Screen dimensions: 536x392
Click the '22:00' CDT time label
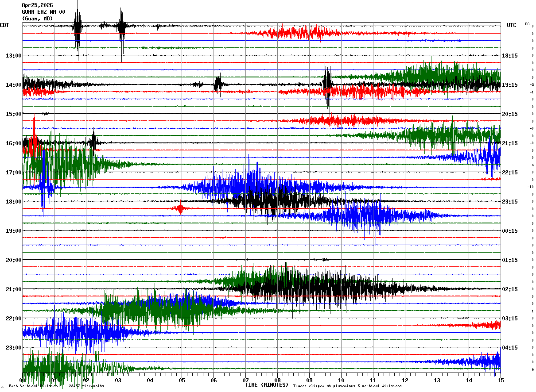(14, 319)
